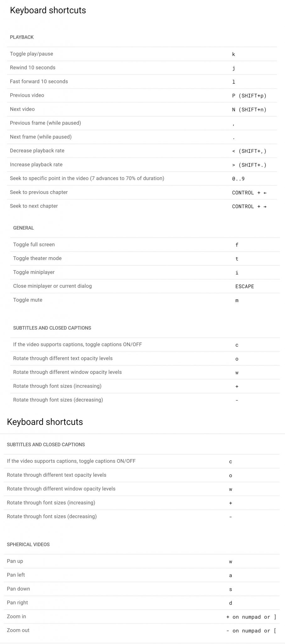285x644 pixels.
Task: Click the GENERAL section heading
Action: [x=24, y=228]
